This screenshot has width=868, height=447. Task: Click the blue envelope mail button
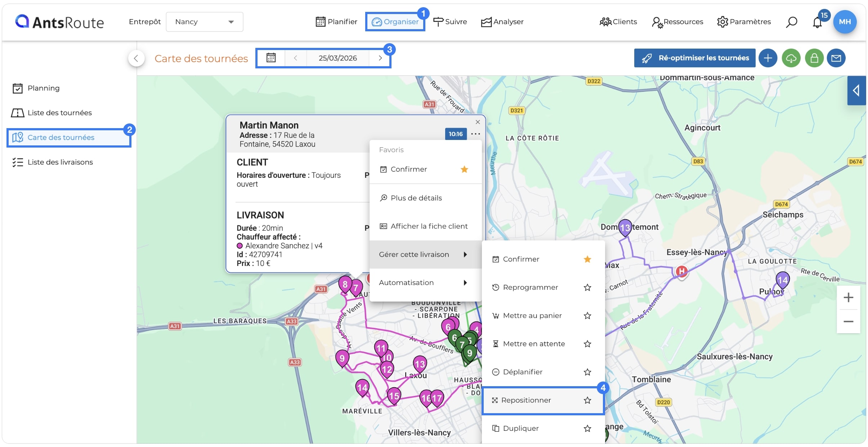[836, 58]
